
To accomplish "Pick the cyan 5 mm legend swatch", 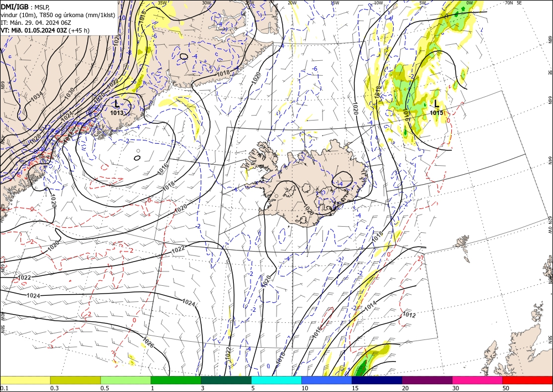I will coord(276,380).
